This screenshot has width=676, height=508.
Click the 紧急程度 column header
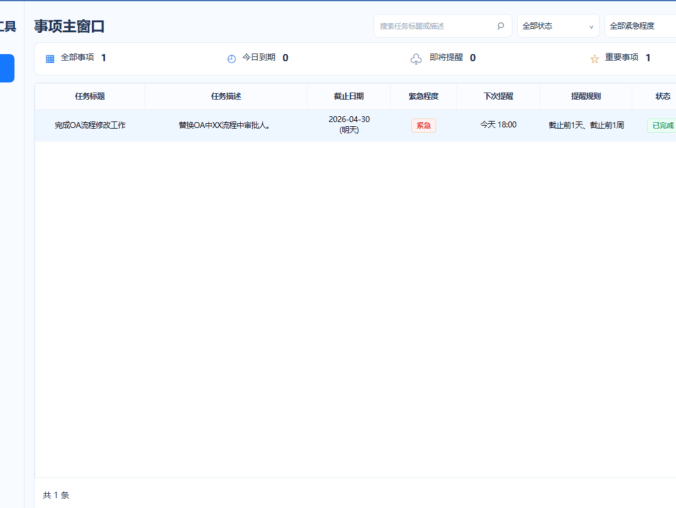(x=423, y=96)
